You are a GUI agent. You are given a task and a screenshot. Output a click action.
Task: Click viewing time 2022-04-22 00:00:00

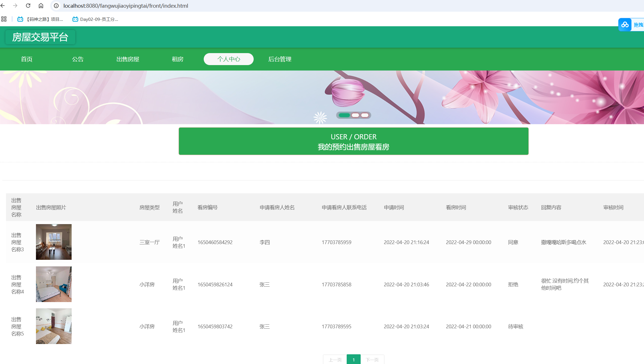469,284
